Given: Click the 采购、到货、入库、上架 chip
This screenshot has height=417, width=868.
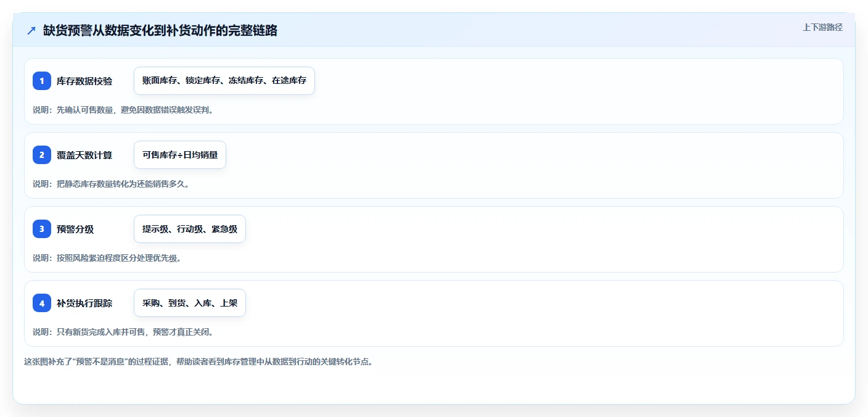Looking at the screenshot, I should (190, 303).
